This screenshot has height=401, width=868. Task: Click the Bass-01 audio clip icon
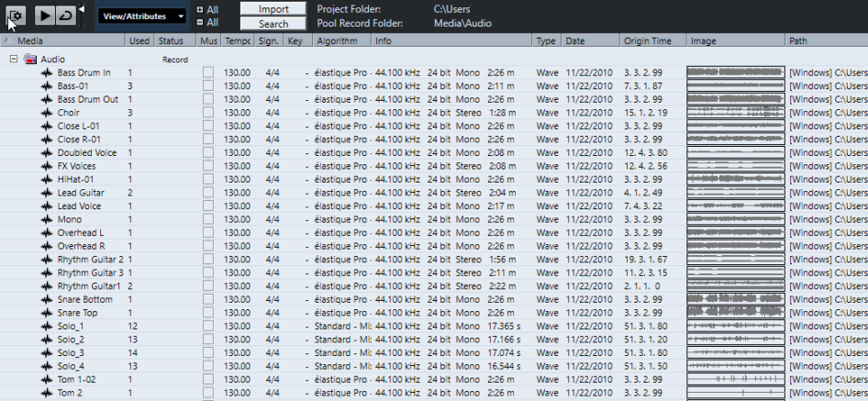47,86
